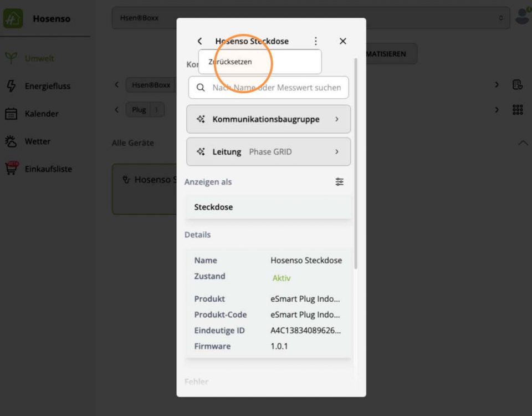
Task: Open the Einkaufsliste shopping cart icon
Action: (x=12, y=169)
